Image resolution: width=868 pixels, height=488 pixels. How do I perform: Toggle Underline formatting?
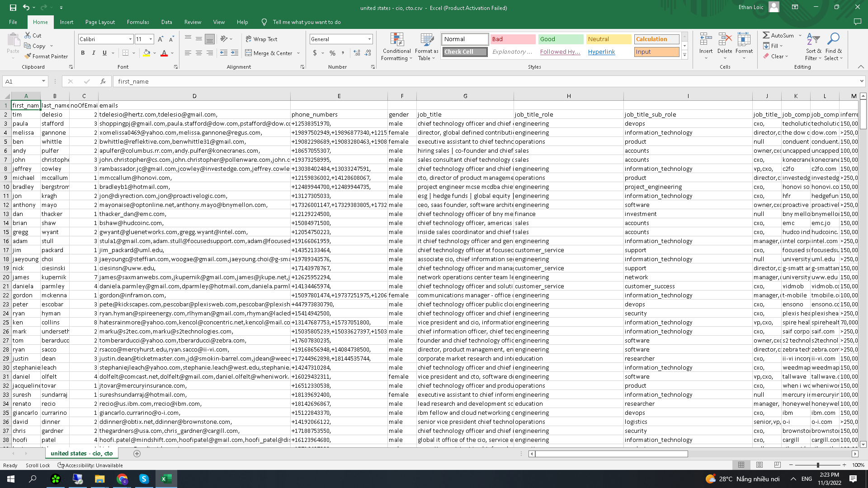(104, 53)
